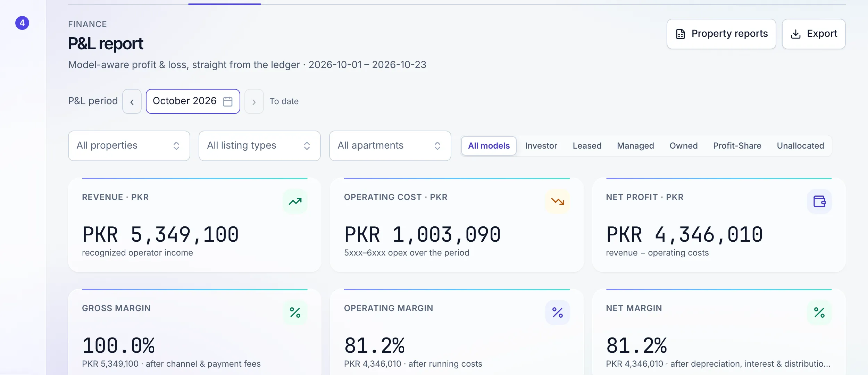
Task: Click the gross margin percent icon
Action: pos(295,312)
